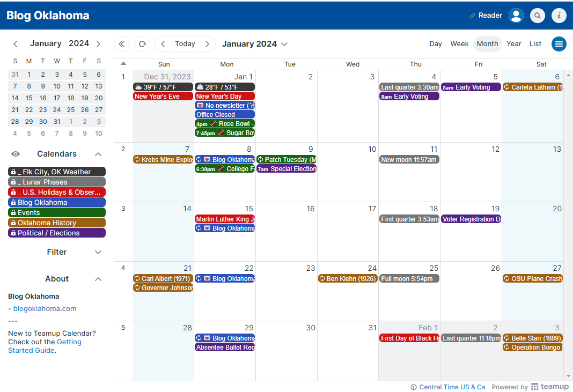Switch to Year view
This screenshot has height=392, width=573.
pos(513,44)
